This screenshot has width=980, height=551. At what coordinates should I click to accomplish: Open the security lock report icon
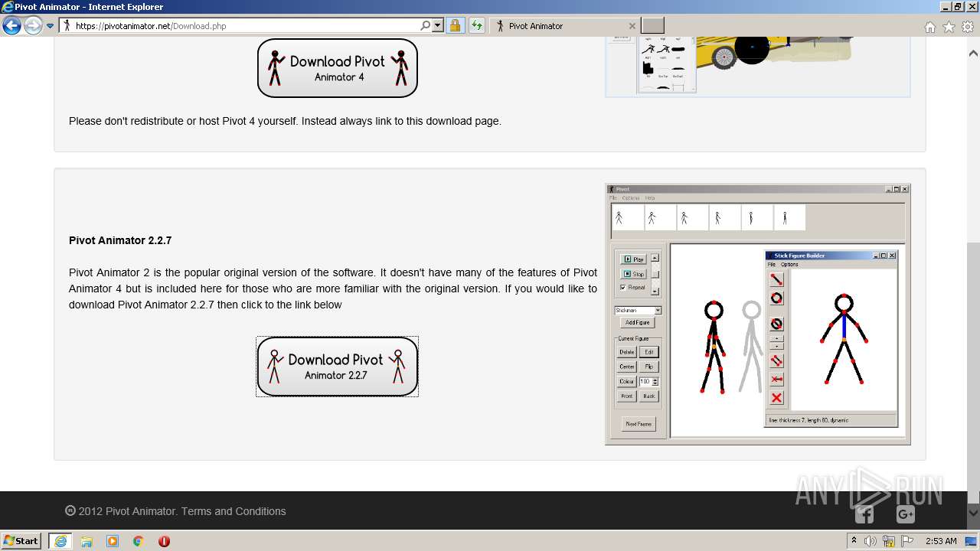coord(455,26)
